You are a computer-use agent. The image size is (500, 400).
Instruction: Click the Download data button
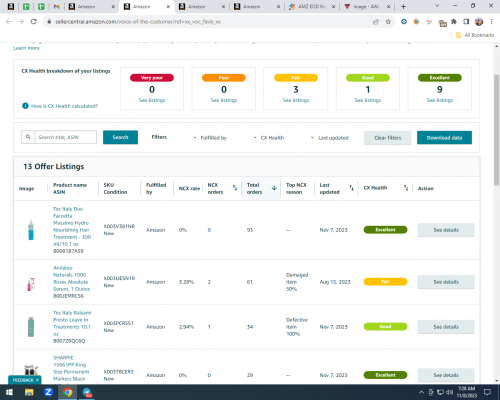coord(444,138)
